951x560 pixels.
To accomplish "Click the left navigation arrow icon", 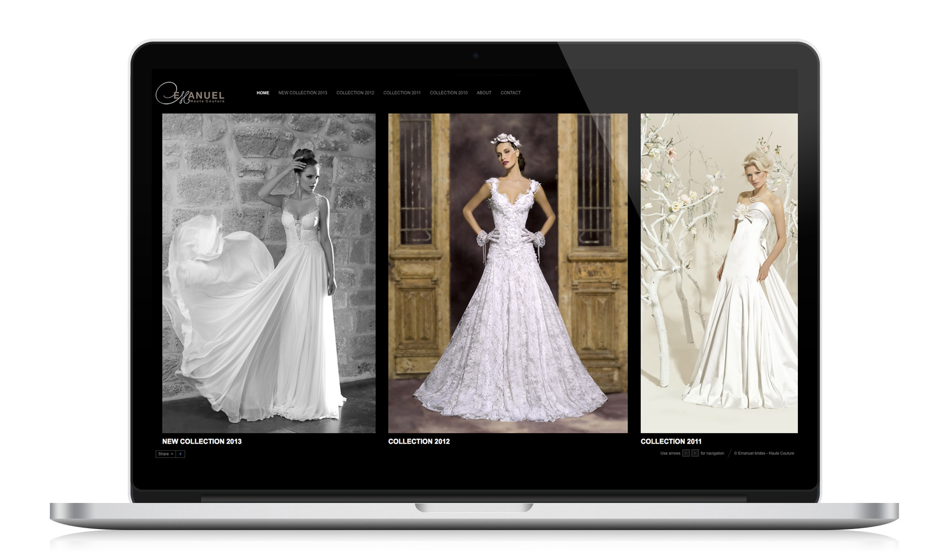I will tap(686, 453).
